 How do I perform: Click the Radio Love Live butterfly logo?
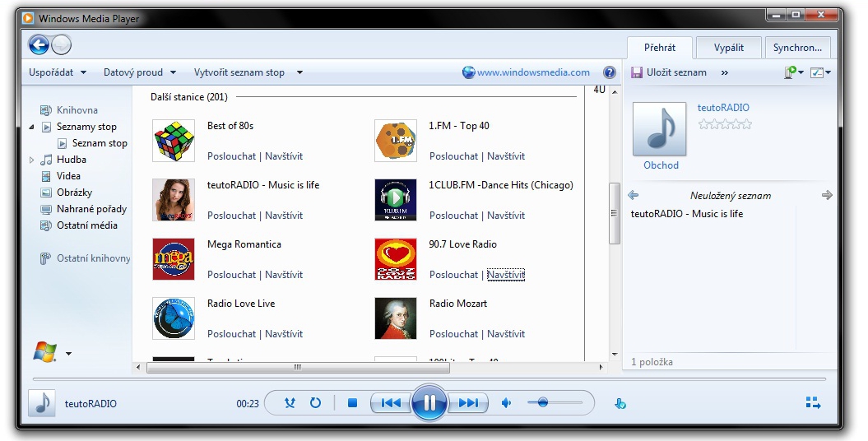point(174,318)
